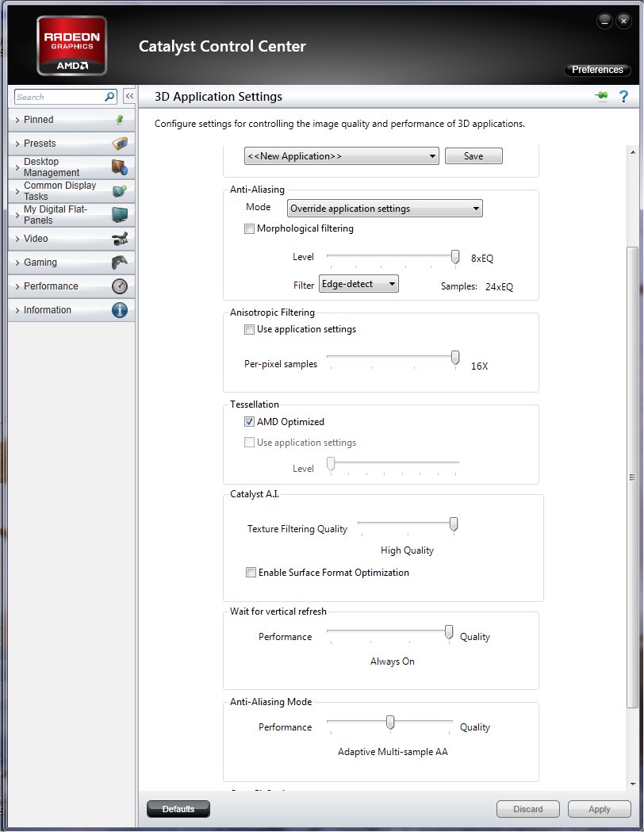
Task: Click the Anti-Aliasing Mode Performance-Quality slider handle
Action: [390, 723]
